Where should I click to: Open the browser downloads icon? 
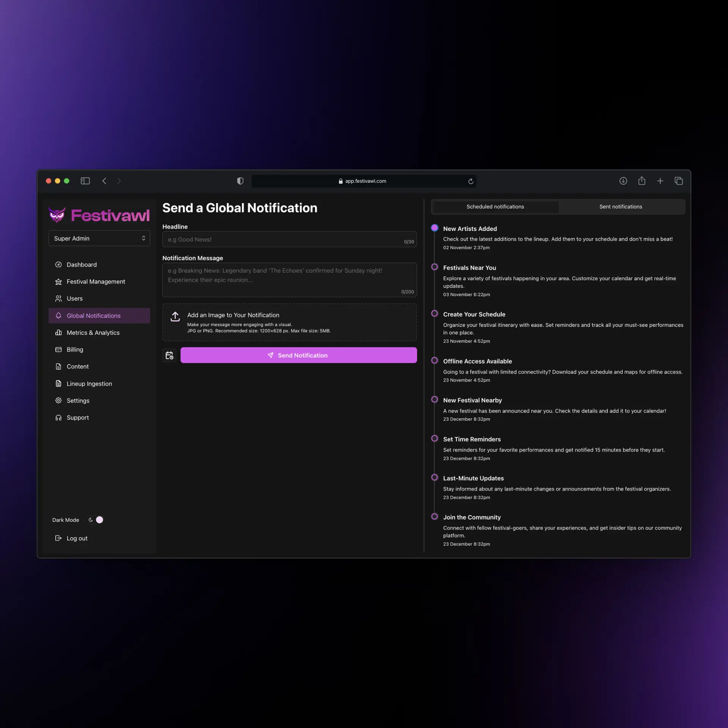click(x=623, y=181)
